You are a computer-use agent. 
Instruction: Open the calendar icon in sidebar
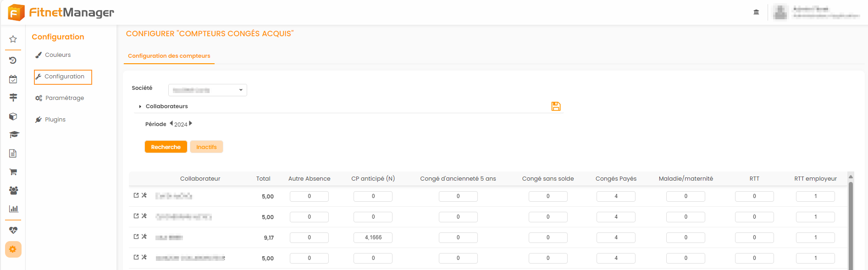pos(13,79)
